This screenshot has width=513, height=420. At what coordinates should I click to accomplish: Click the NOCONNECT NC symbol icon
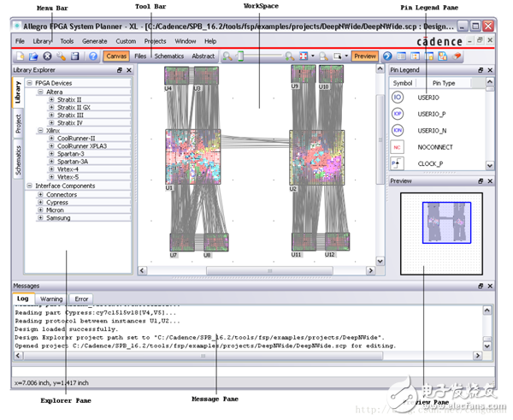pyautogui.click(x=398, y=147)
